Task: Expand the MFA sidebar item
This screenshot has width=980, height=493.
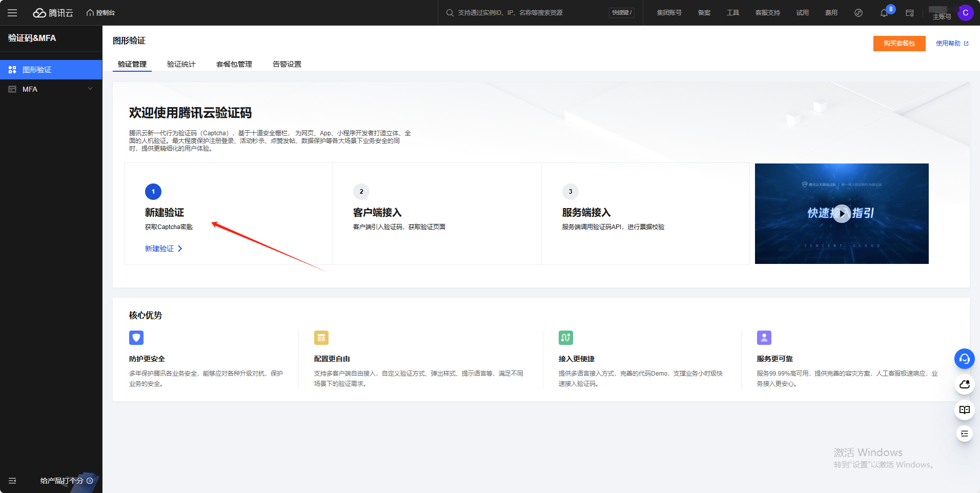Action: click(51, 89)
